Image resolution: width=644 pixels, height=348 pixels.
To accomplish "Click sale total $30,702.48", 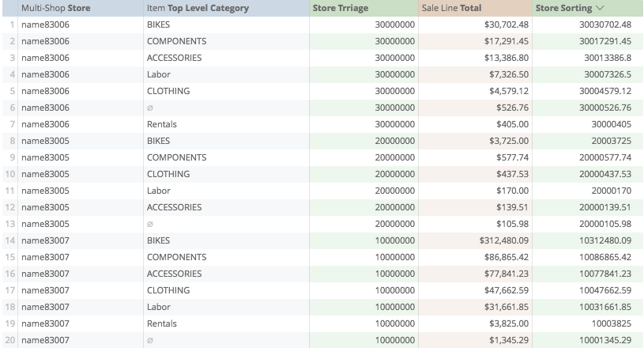I will click(507, 25).
